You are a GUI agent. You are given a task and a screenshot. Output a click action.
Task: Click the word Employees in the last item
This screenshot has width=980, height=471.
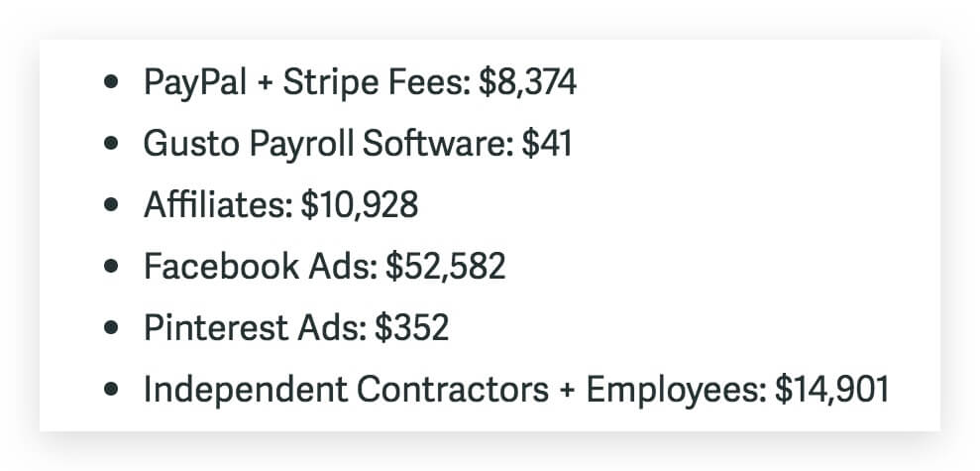coord(675,390)
